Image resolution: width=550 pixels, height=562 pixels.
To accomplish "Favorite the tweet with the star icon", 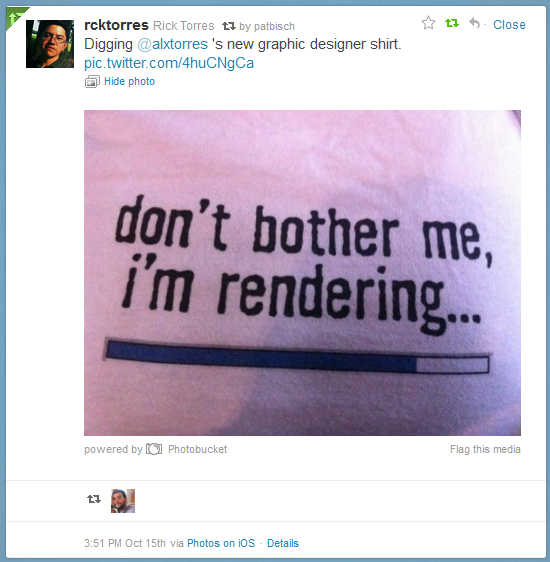I will (x=428, y=23).
